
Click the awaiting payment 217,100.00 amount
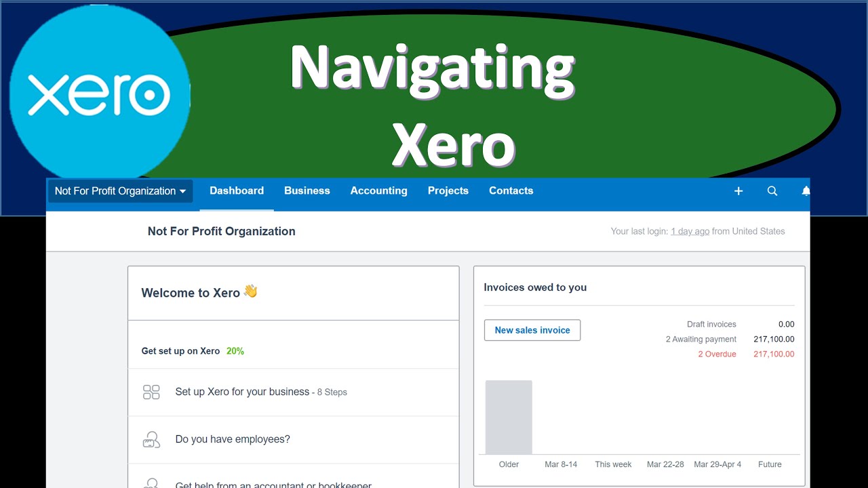click(774, 339)
